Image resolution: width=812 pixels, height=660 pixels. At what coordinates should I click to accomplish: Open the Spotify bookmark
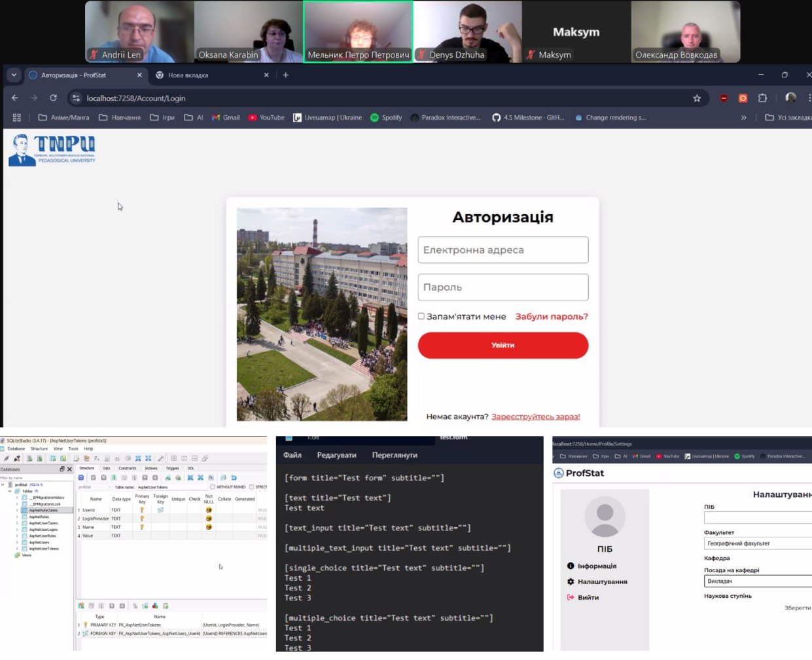coord(386,118)
